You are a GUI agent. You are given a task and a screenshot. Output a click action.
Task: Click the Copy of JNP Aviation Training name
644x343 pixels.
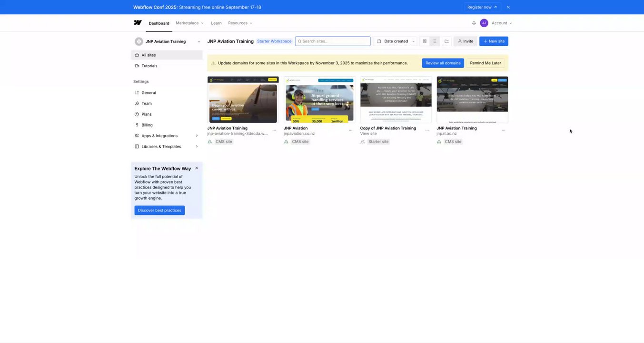pos(388,128)
